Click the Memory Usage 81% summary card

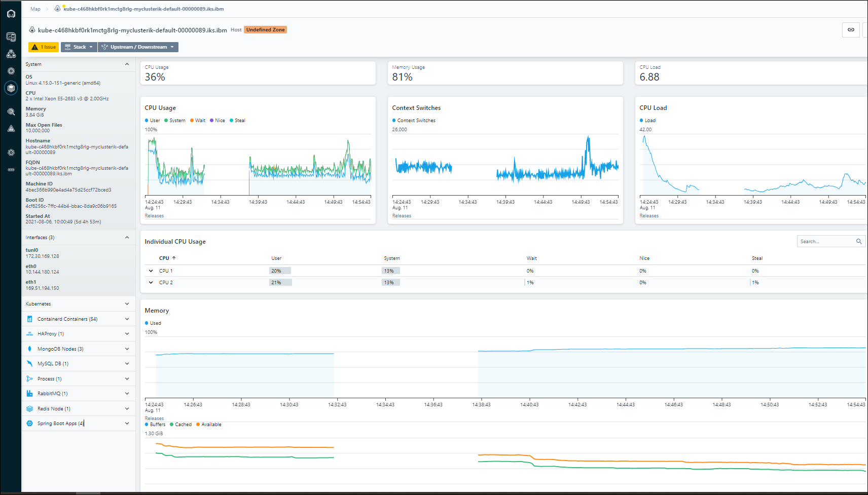click(505, 73)
